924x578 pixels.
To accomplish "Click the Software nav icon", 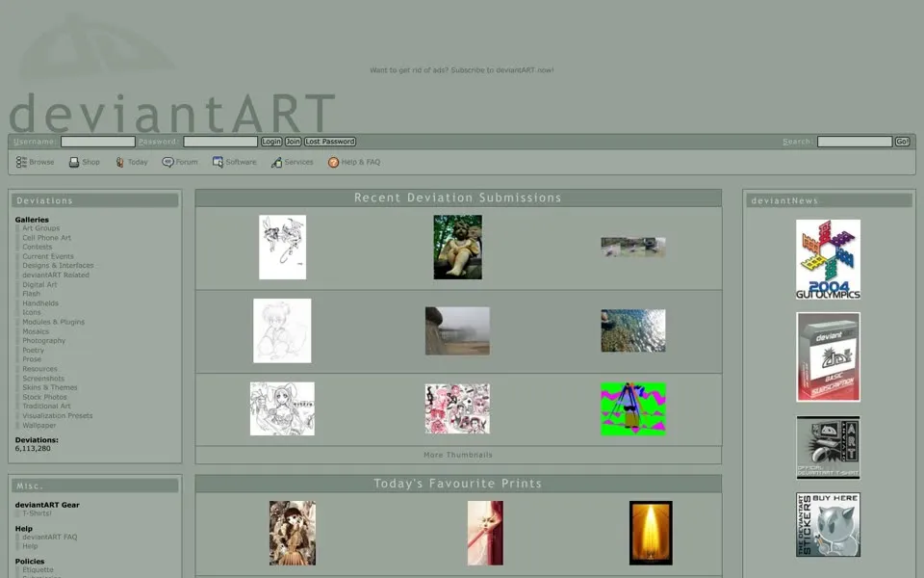I will click(x=218, y=162).
